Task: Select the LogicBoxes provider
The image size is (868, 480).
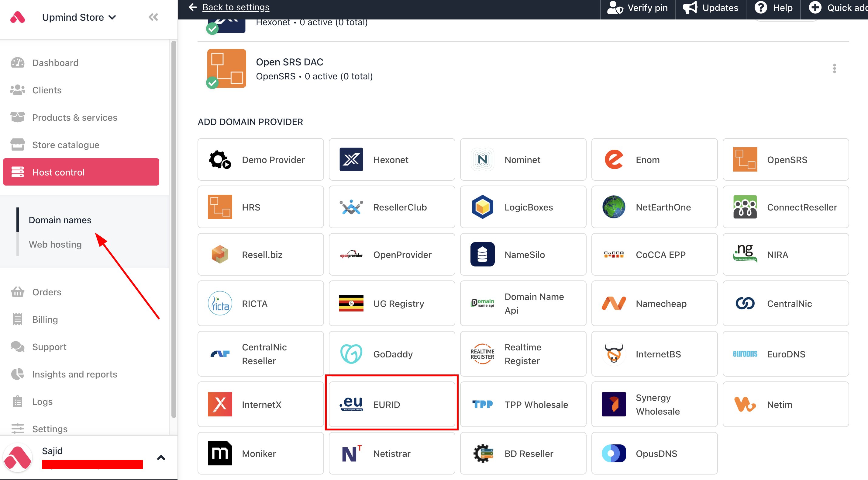Action: click(523, 207)
